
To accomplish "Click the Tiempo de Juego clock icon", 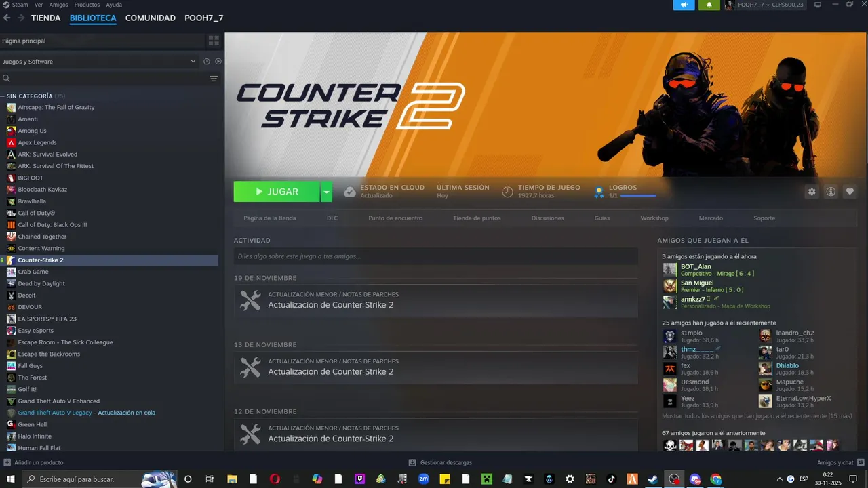I will click(x=507, y=192).
